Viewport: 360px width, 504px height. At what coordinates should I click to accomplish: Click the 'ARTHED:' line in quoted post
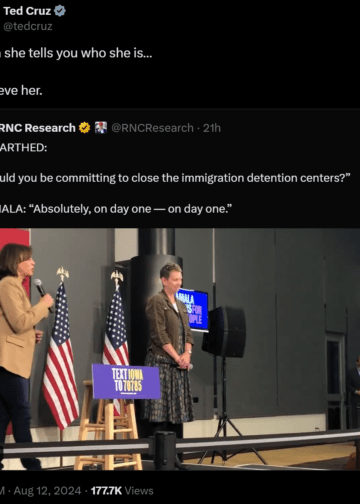23,147
